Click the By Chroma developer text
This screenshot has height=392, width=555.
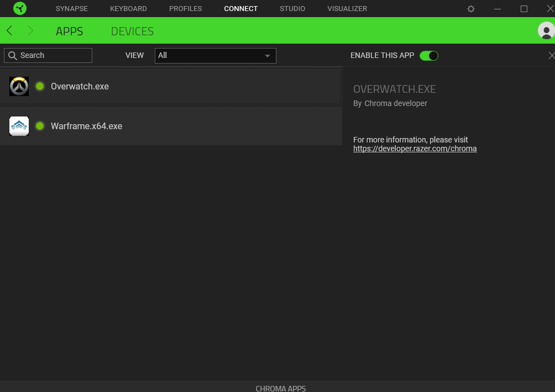coord(390,104)
